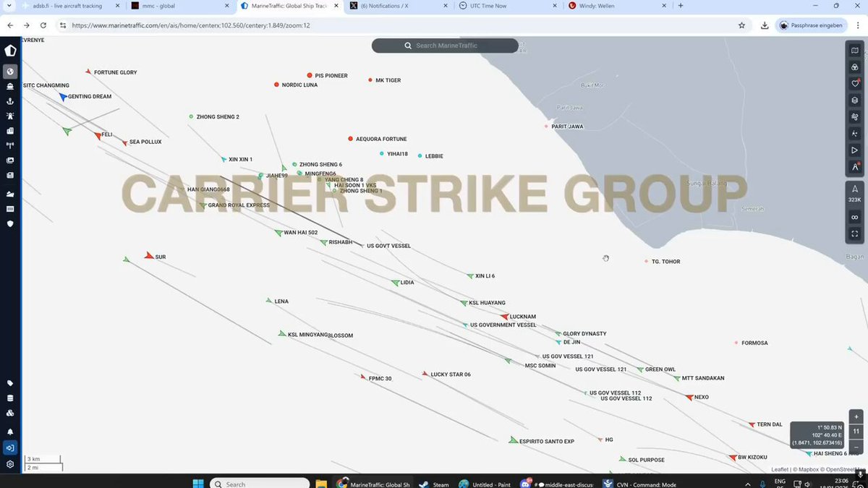The height and width of the screenshot is (488, 868).
Task: Reload the MarineTraffic page
Action: click(x=43, y=25)
